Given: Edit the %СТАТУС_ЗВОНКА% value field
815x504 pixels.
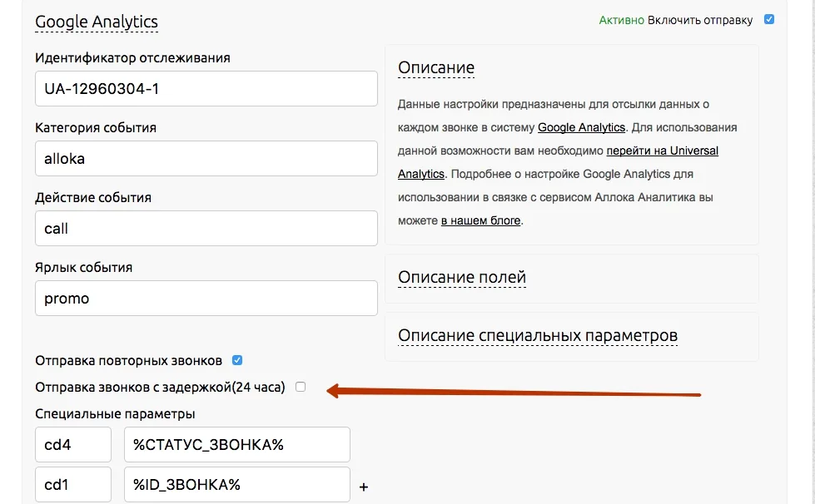Looking at the screenshot, I should [x=237, y=444].
